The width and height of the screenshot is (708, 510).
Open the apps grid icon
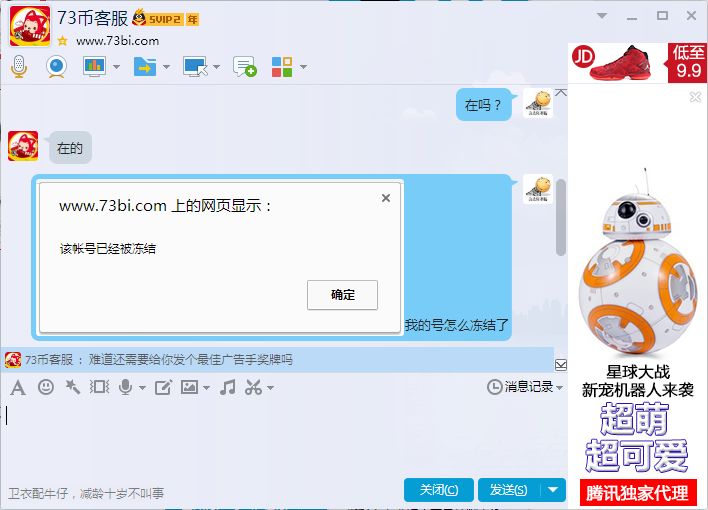tap(282, 67)
